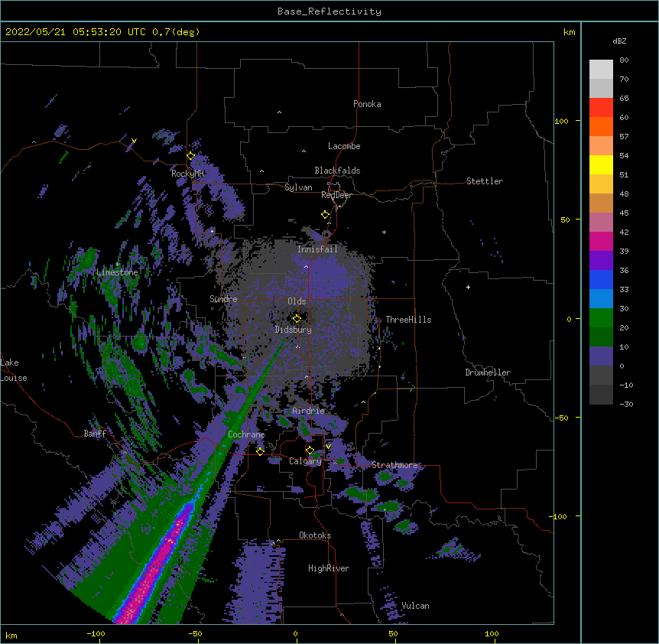Screen dimensions: 659x644
Task: Click the dBZ legend heading
Action: tap(619, 41)
